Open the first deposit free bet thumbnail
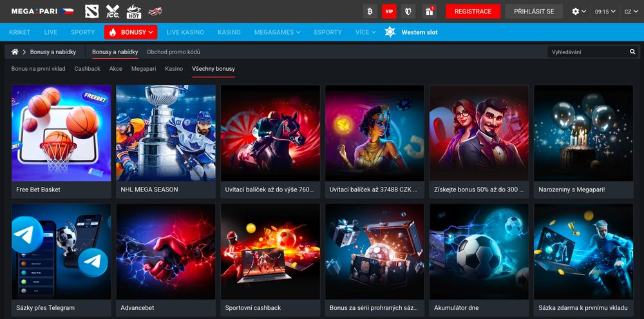 (583, 251)
